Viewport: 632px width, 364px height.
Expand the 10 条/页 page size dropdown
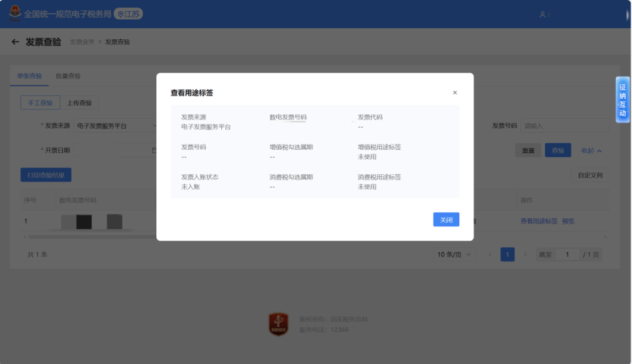[454, 255]
